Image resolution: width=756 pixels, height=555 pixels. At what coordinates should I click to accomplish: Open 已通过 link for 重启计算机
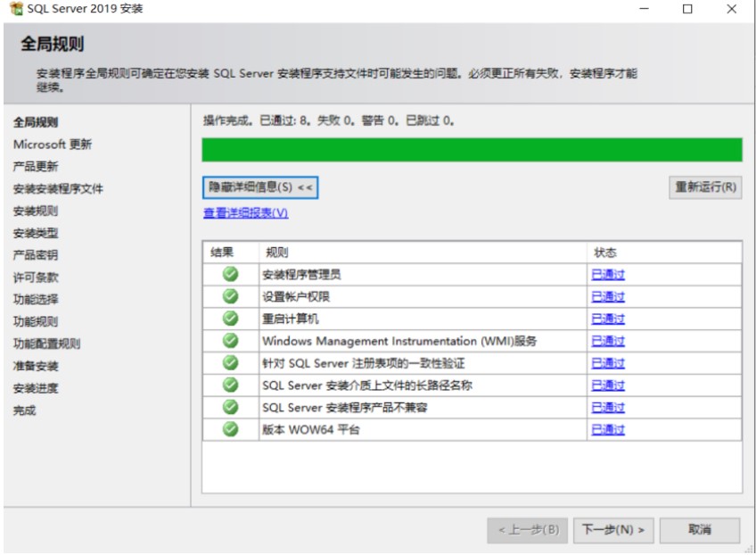[608, 319]
